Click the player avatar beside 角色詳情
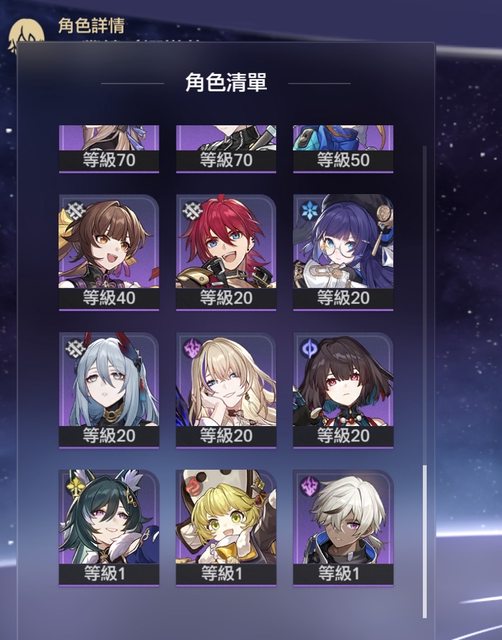Screen dimensions: 502x640 pyautogui.click(x=26, y=36)
